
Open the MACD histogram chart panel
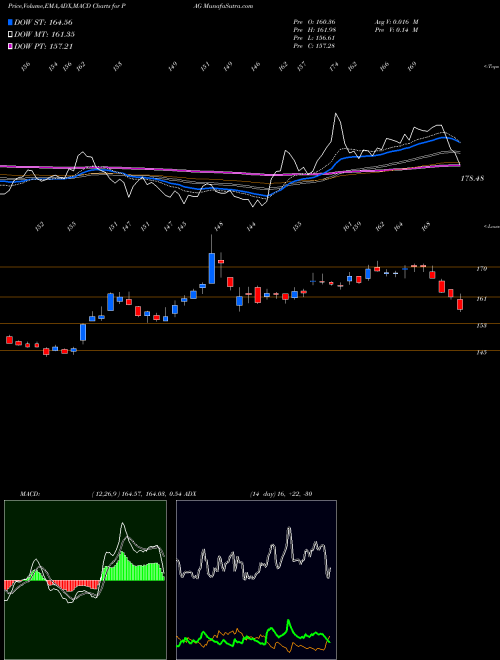(x=85, y=580)
